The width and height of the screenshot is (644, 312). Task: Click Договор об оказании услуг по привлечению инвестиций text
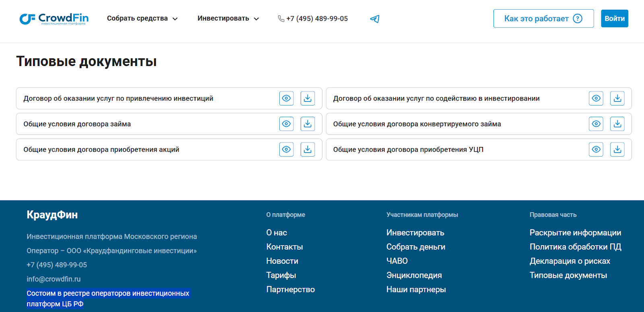pos(118,98)
